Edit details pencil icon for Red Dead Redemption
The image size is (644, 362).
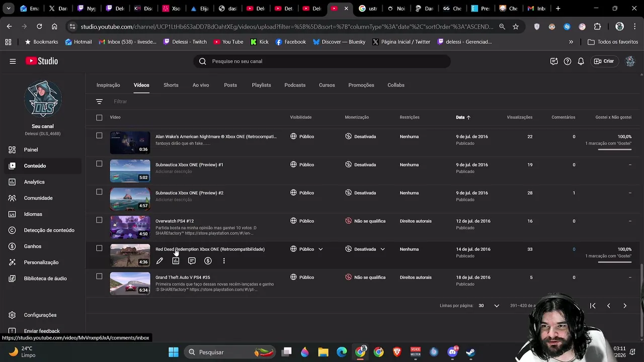click(x=159, y=261)
